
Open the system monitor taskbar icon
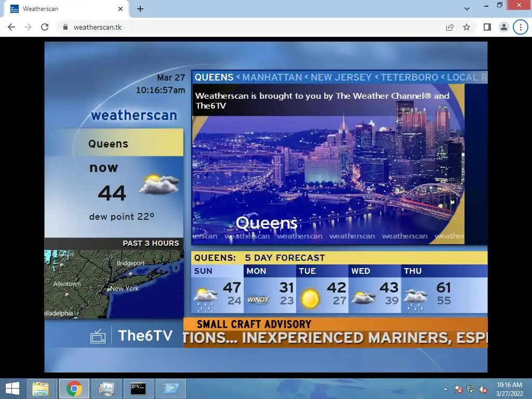pos(107,389)
